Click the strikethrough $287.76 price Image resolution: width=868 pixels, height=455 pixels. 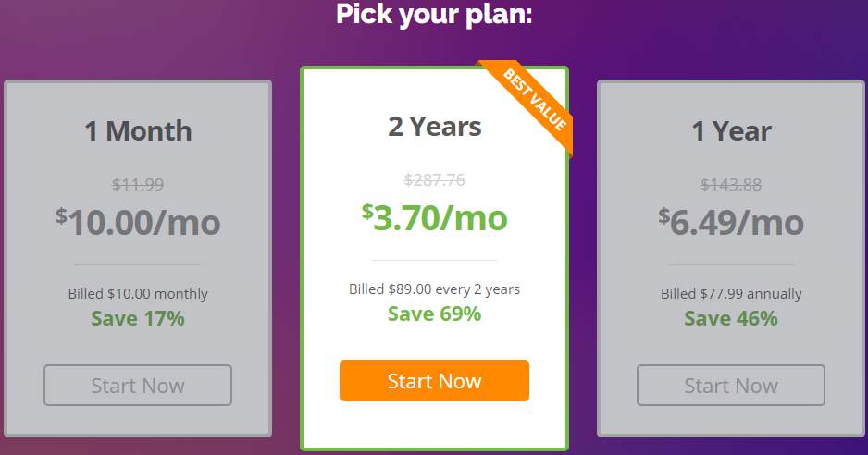click(x=435, y=180)
